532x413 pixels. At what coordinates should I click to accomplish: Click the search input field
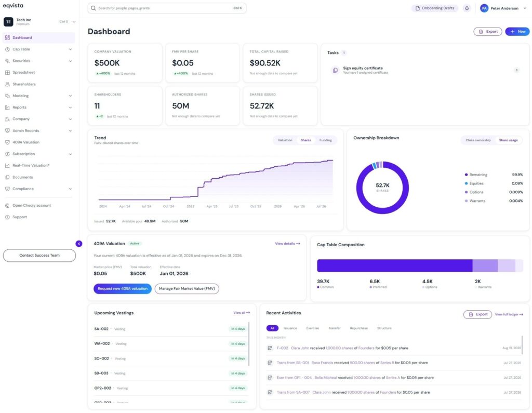[x=167, y=8]
